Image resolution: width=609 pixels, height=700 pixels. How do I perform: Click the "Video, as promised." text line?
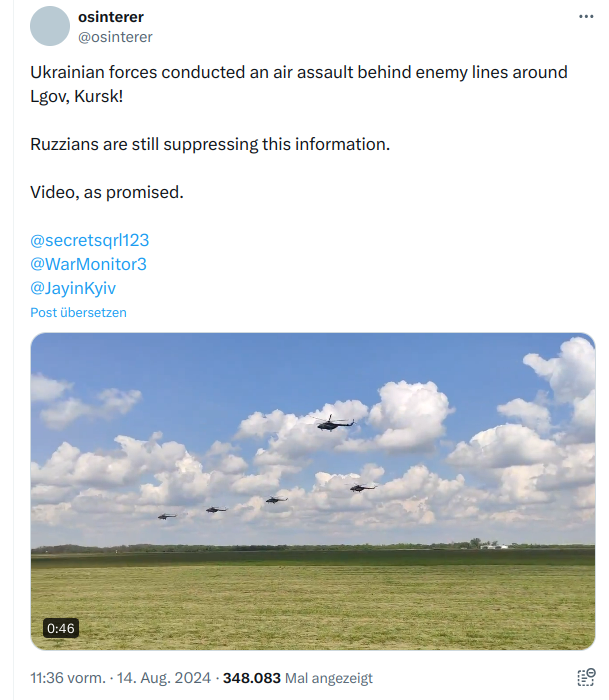(x=107, y=192)
